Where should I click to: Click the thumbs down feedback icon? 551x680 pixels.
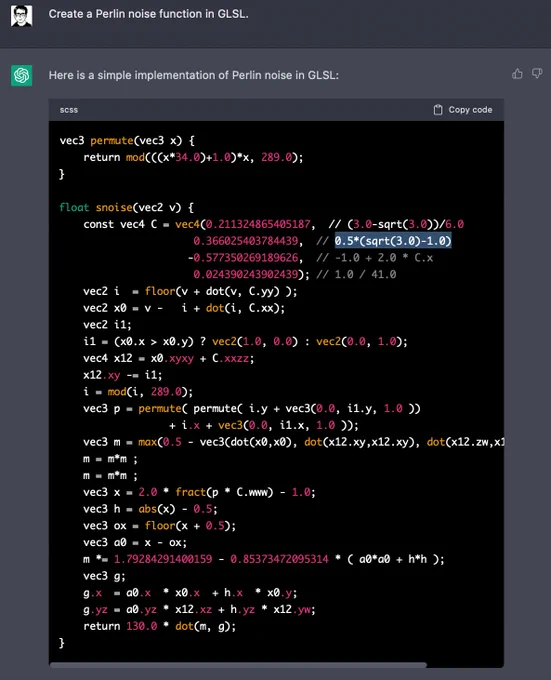537,73
